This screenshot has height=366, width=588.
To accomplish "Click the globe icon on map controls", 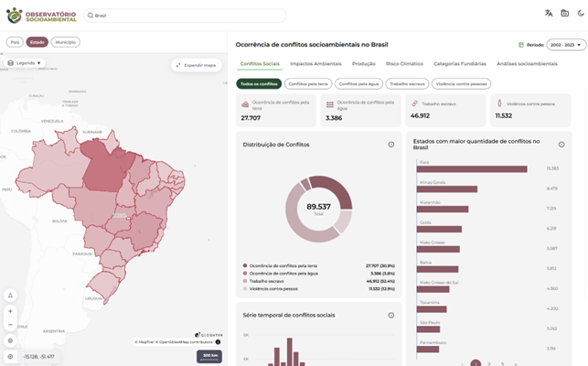I will (x=10, y=340).
